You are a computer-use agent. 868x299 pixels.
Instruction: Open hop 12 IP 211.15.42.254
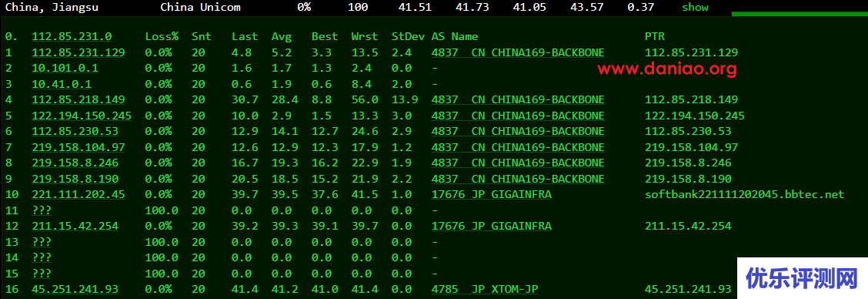click(x=75, y=227)
